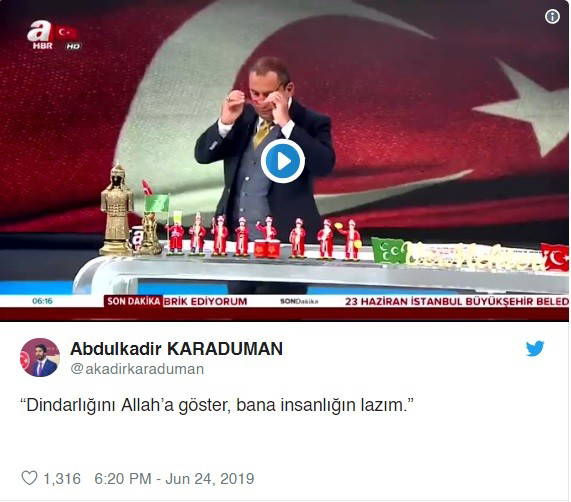Viewport: 571px width, 502px height.
Task: Click the small Turkish flag icon beside the logo
Action: [67, 33]
